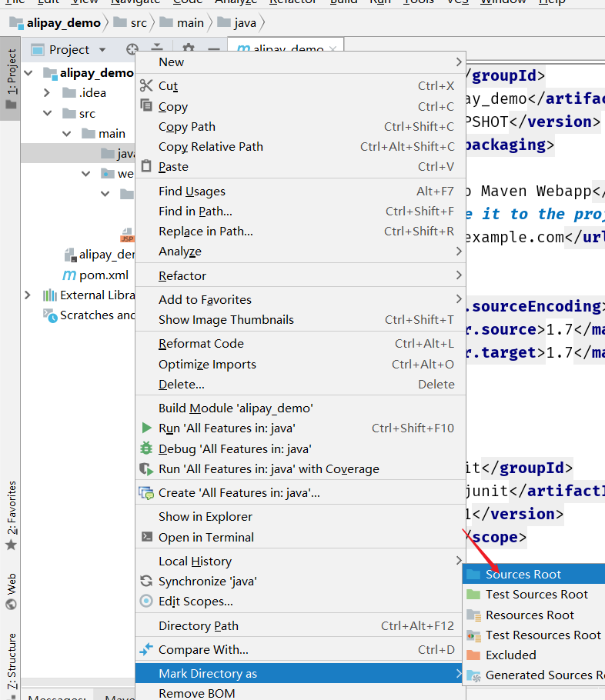Open the Structure side tool window
The width and height of the screenshot is (605, 700).
12,662
